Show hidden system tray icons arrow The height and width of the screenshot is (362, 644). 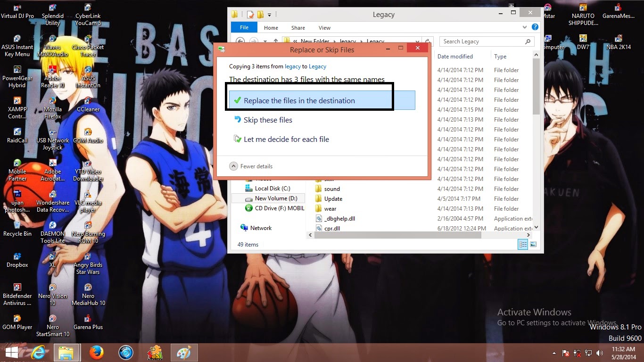pos(554,353)
